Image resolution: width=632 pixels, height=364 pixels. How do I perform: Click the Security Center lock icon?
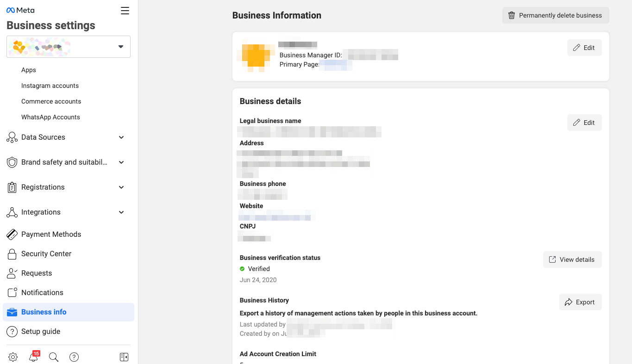tap(13, 254)
